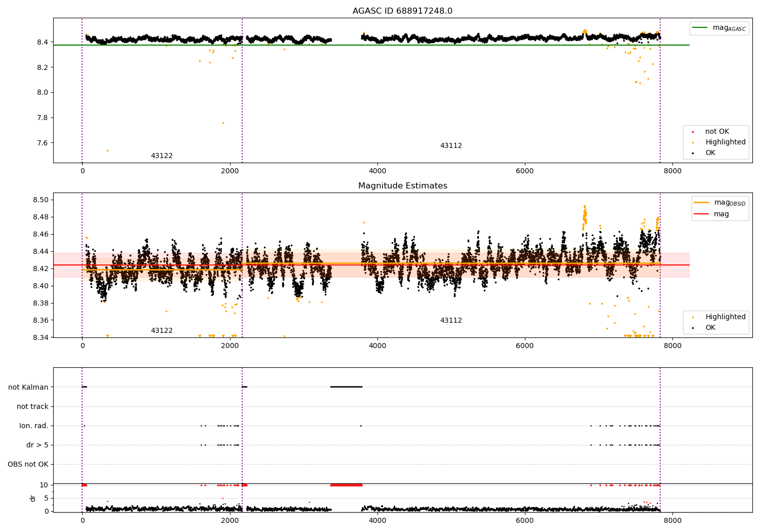Click 43112 label in Magnitude Estimates plot

(x=451, y=321)
